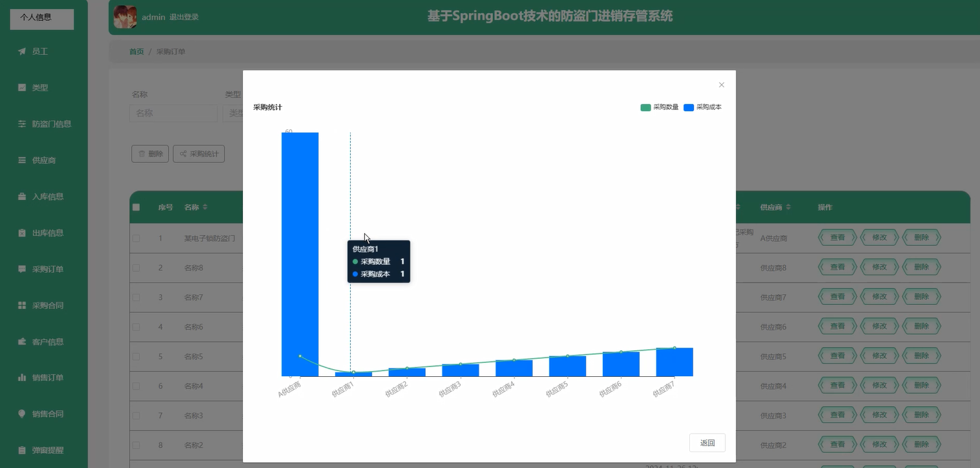Click 查看 for 供应商8 row
Image resolution: width=980 pixels, height=468 pixels.
(837, 267)
